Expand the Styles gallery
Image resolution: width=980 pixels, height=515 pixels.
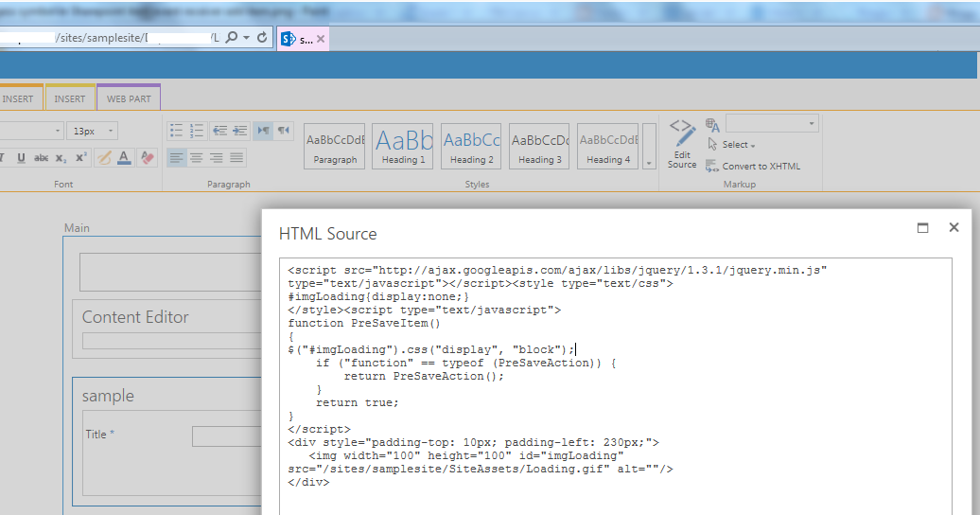(x=649, y=147)
